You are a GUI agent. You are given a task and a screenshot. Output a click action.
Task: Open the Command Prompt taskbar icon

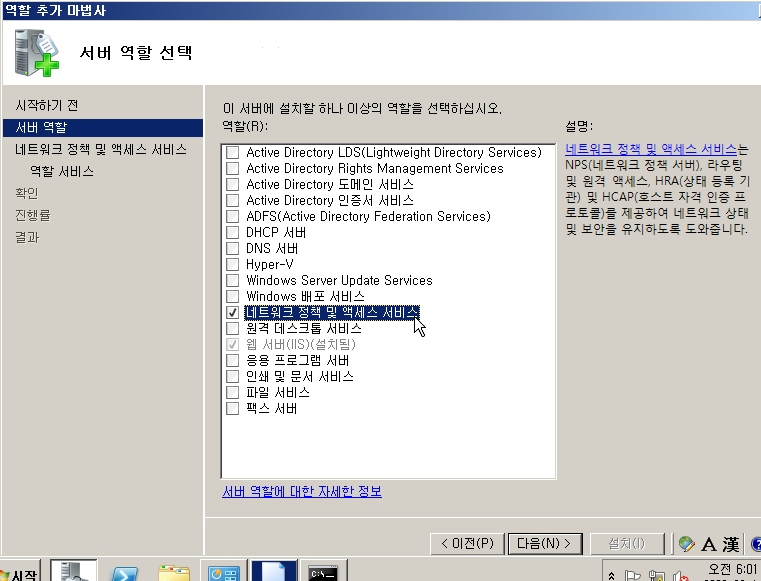[324, 572]
